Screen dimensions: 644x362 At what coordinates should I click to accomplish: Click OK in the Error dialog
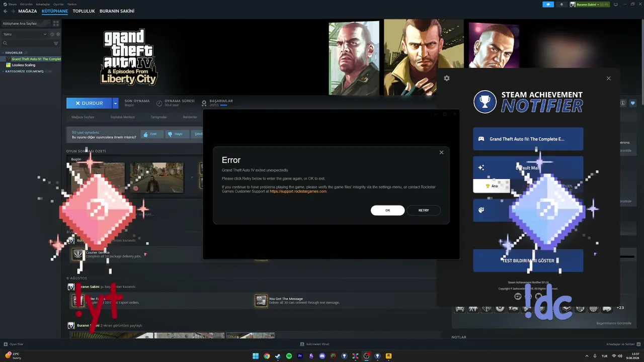click(387, 210)
